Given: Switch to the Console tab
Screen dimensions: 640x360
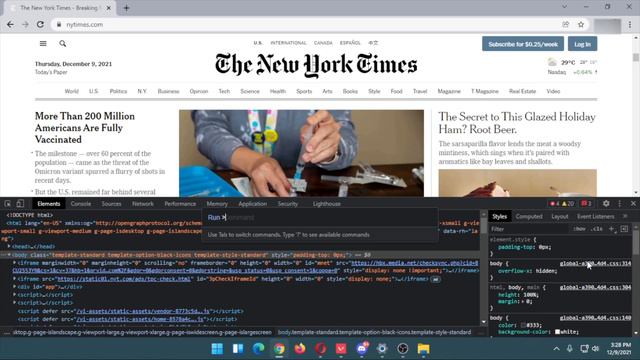Looking at the screenshot, I should [x=81, y=204].
